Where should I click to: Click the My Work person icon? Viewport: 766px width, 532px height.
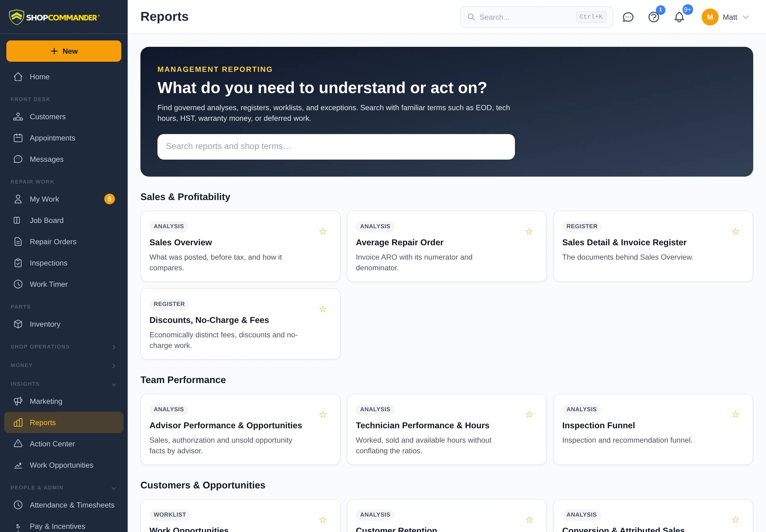click(18, 199)
